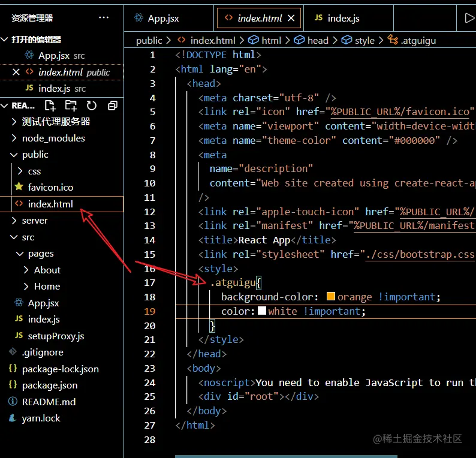Screen dimensions: 476x458
Task: Collapse all folders in explorer
Action: (113, 106)
